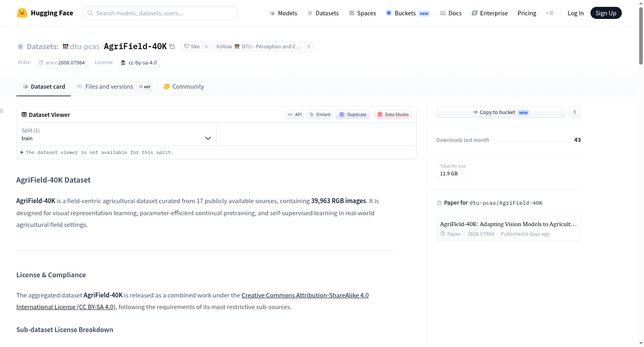Click the AgriField-40K dataset title

tap(135, 46)
